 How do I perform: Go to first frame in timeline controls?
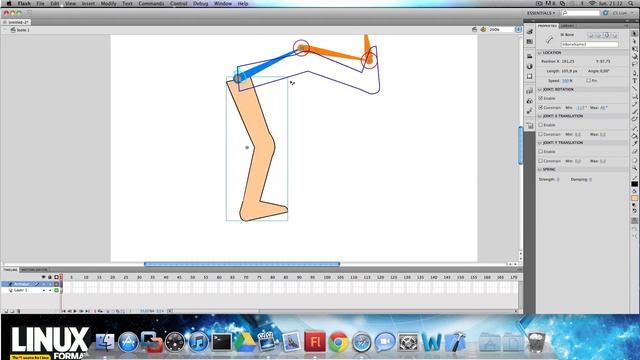tap(64, 311)
